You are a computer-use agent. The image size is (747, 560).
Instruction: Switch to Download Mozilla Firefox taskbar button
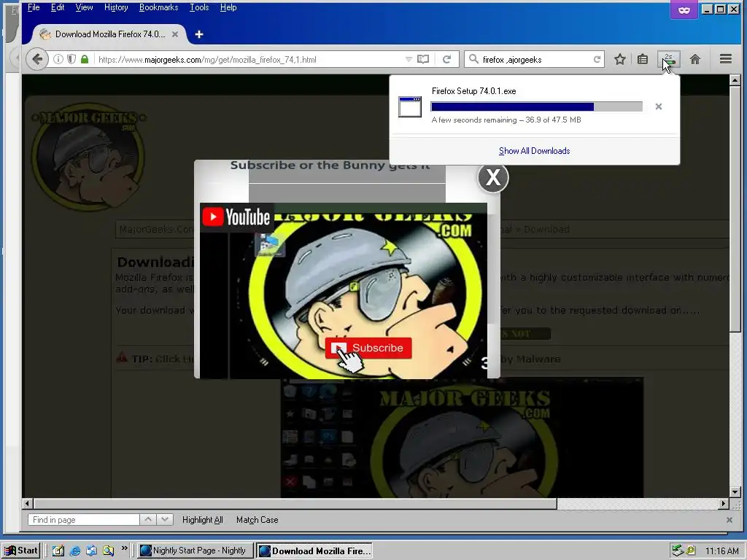pyautogui.click(x=314, y=551)
